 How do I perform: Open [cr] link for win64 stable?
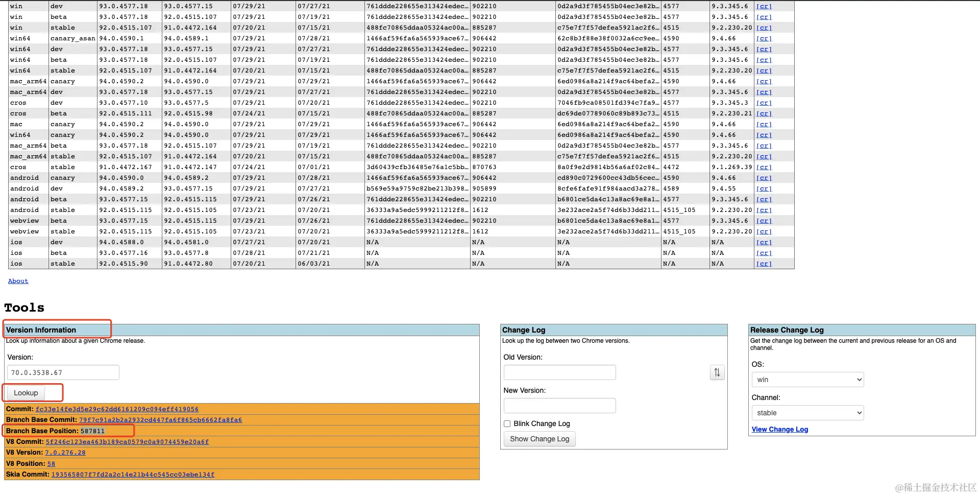click(x=764, y=70)
